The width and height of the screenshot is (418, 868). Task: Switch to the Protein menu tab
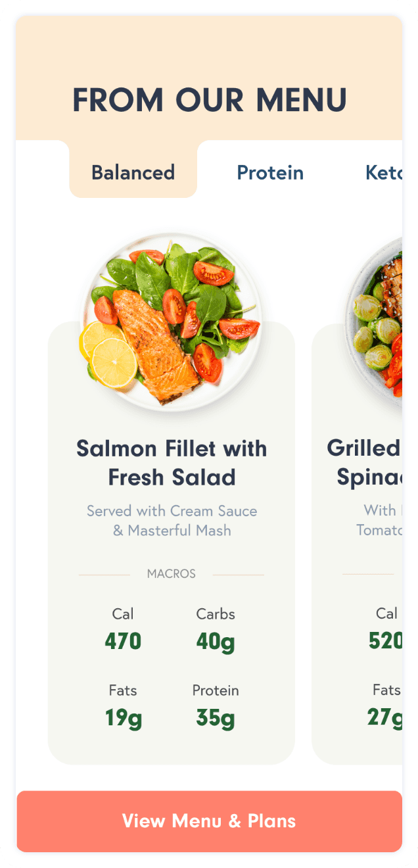pyautogui.click(x=270, y=172)
